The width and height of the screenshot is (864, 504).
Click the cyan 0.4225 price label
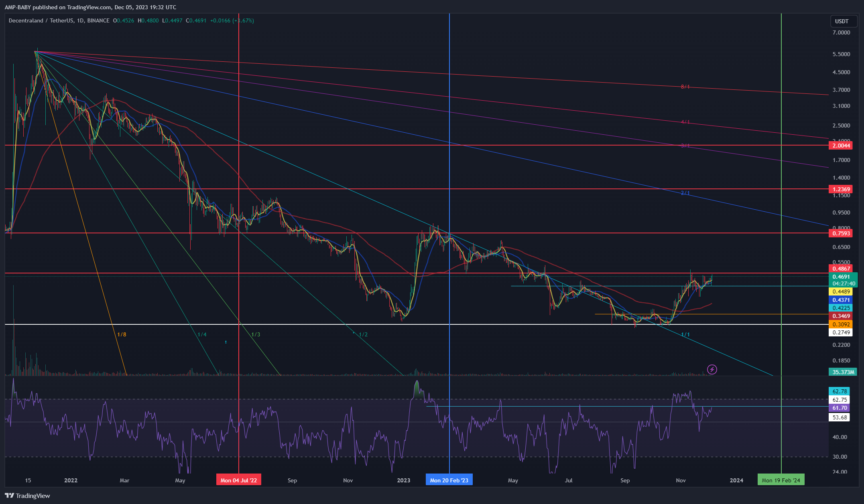841,308
